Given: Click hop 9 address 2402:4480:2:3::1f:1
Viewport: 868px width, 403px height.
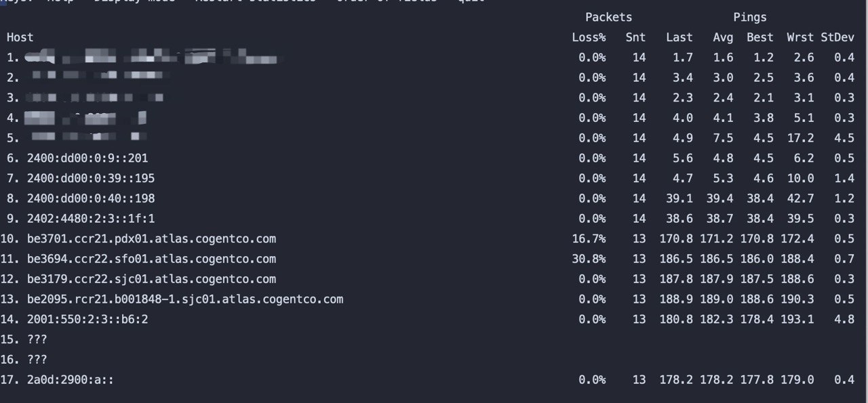Looking at the screenshot, I should click(91, 219).
